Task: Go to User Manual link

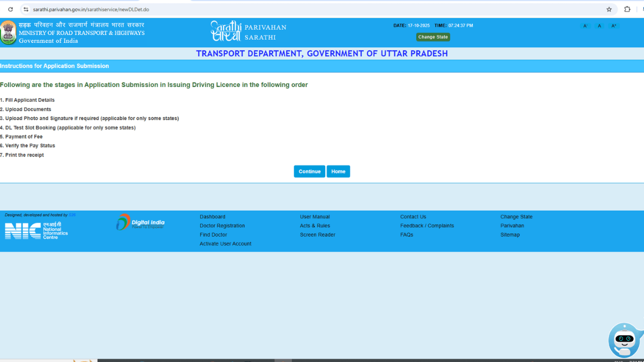Action: coord(314,217)
